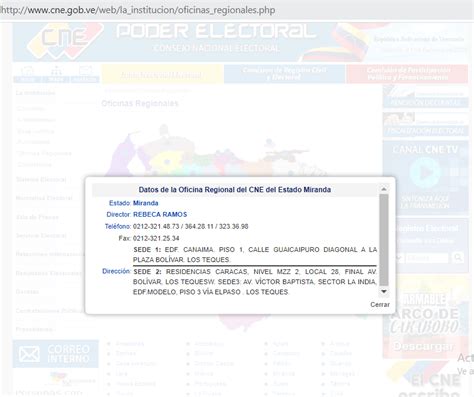Click the SEDE 1 Edf. Canaima address line

[x=255, y=255]
